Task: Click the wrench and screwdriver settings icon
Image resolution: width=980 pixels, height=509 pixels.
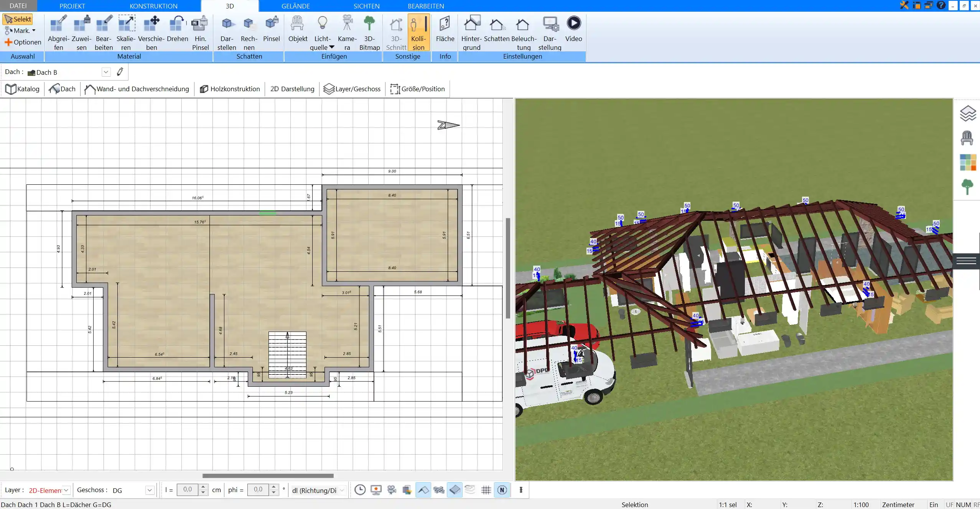Action: [x=904, y=5]
